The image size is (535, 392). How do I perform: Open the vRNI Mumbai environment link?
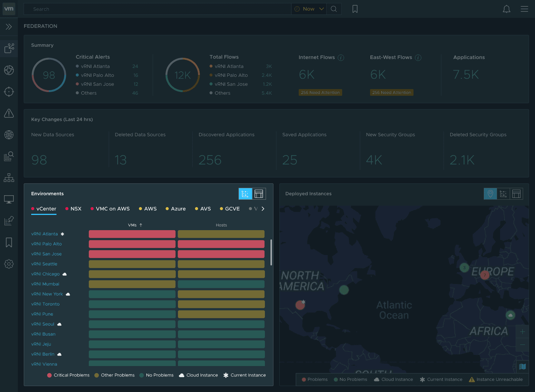[x=45, y=284]
